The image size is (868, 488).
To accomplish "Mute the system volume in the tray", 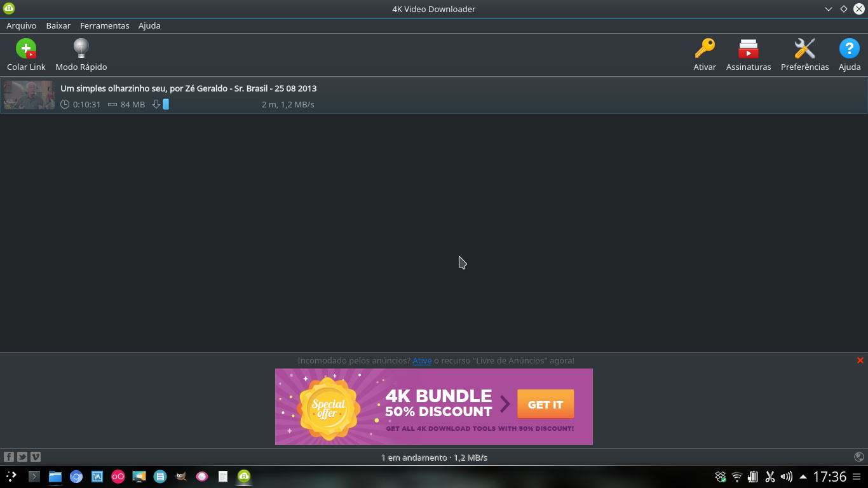I will click(786, 477).
